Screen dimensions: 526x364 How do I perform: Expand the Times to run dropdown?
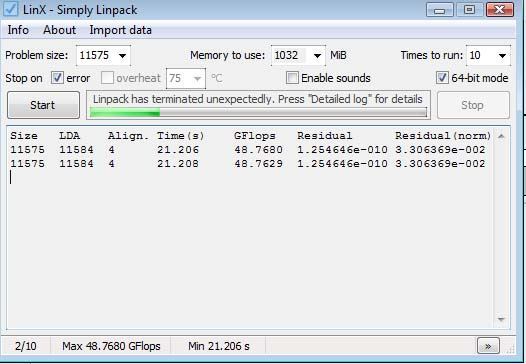click(x=502, y=55)
